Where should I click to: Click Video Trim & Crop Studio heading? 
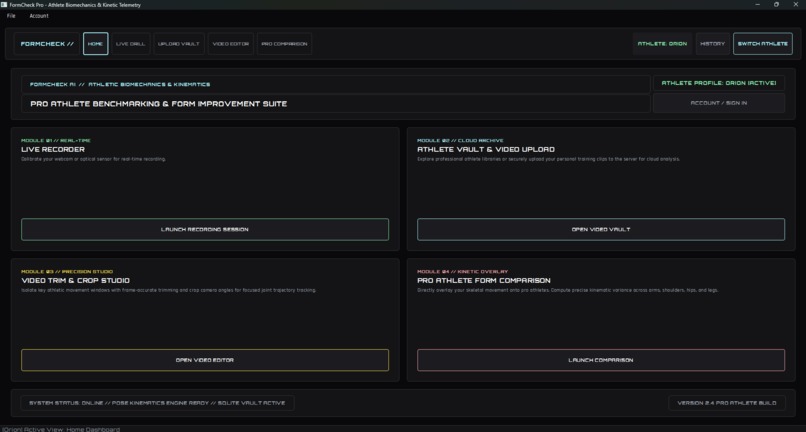(x=76, y=280)
